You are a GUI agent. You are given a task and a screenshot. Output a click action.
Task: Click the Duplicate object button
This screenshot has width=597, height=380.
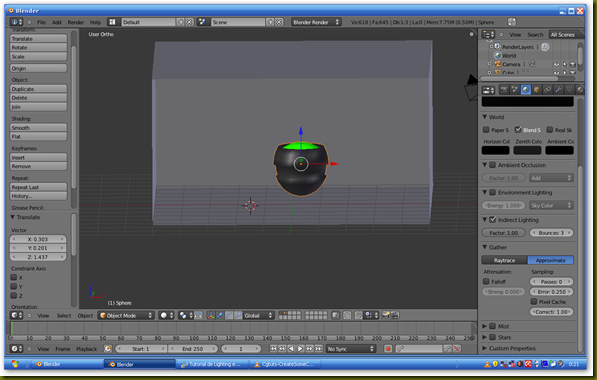[38, 89]
